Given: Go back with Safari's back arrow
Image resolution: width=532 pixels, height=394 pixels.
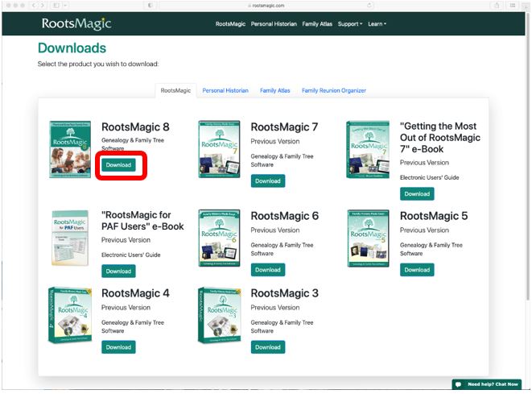Looking at the screenshot, I should pos(34,6).
